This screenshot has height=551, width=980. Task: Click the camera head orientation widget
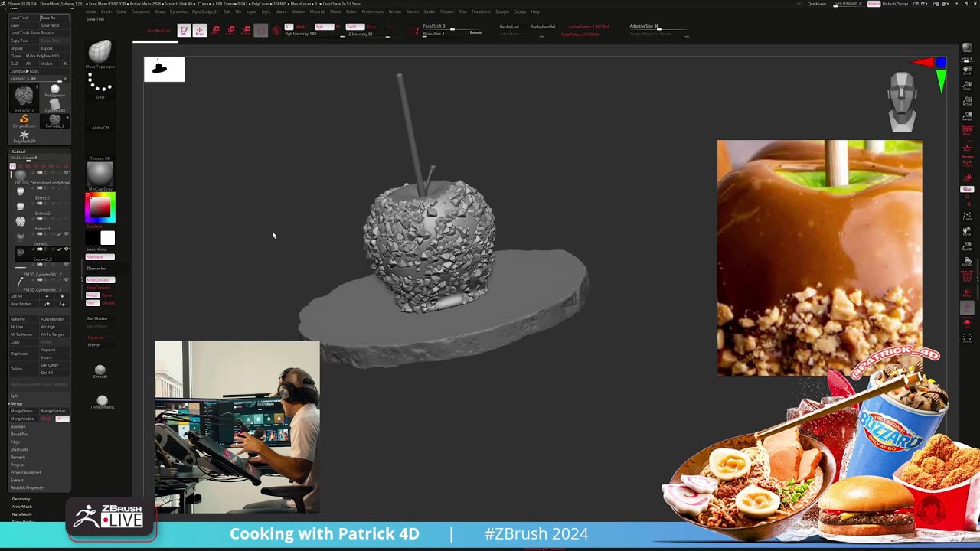[x=902, y=102]
